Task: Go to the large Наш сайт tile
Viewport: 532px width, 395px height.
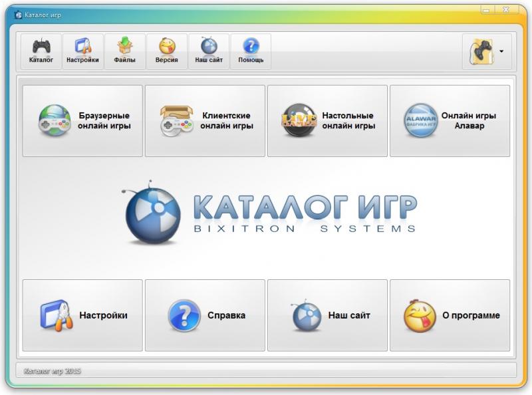Action: 327,315
